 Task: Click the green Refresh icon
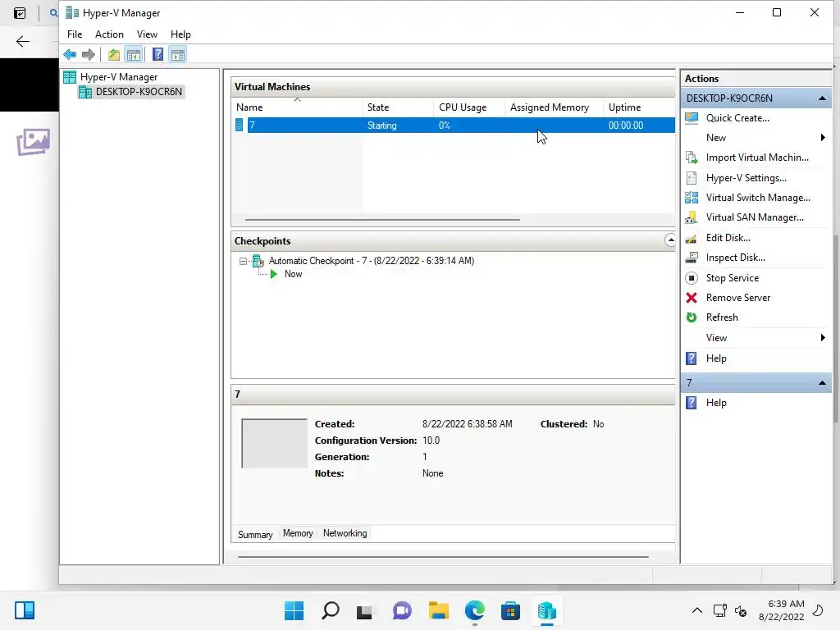pos(692,317)
